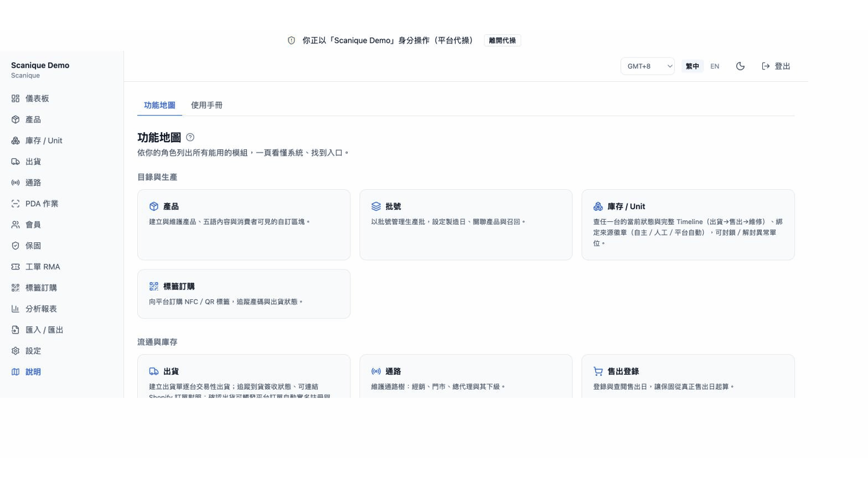Click the shield icon in impersonation banner
The height and width of the screenshot is (488, 868).
pyautogui.click(x=291, y=41)
